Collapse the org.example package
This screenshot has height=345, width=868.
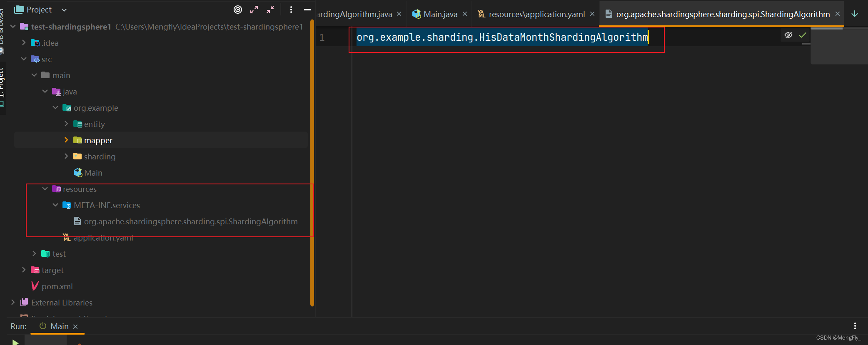click(55, 108)
